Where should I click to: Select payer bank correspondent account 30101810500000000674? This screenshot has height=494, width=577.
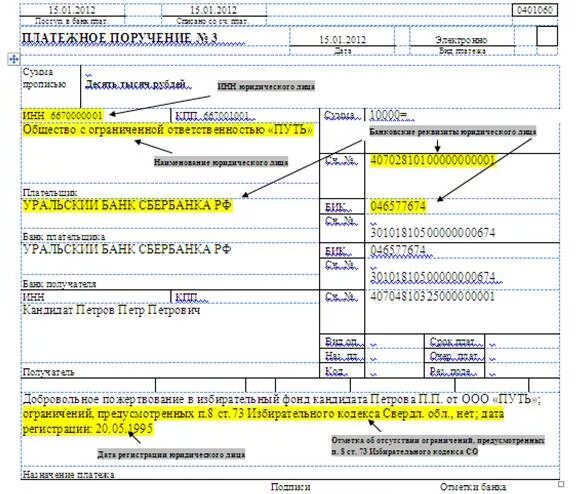click(432, 233)
